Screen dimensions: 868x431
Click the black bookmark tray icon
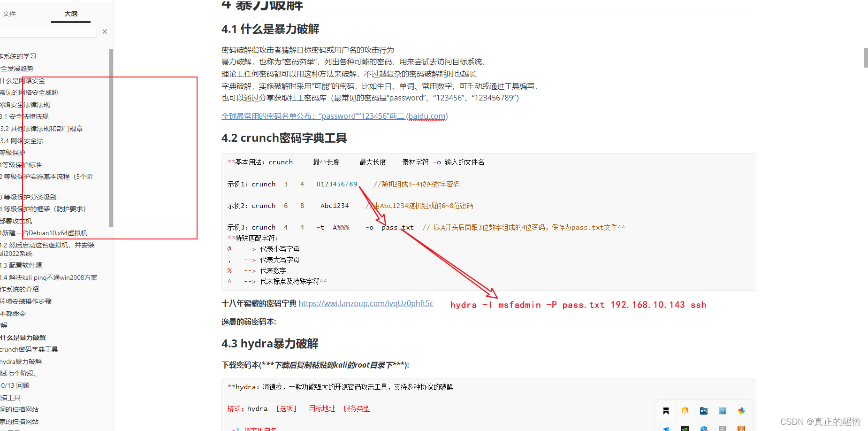tap(666, 411)
